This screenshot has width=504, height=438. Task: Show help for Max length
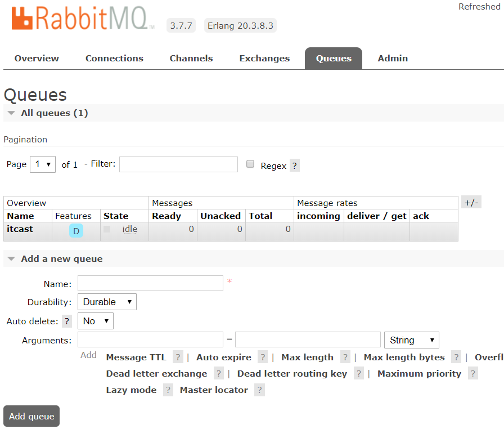click(x=345, y=357)
